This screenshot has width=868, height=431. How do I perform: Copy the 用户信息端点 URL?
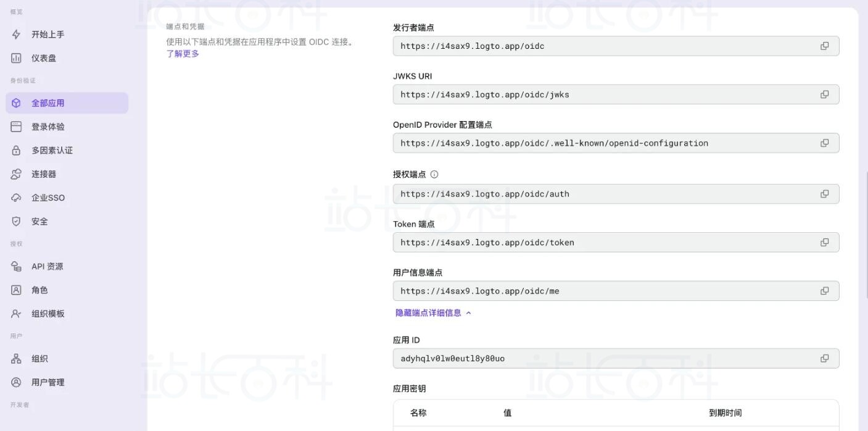tap(824, 291)
